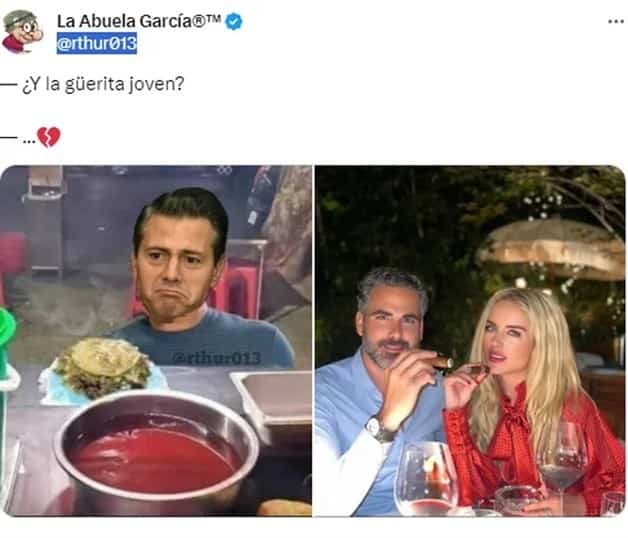
Task: Click the broken heart emoji
Action: tap(48, 137)
